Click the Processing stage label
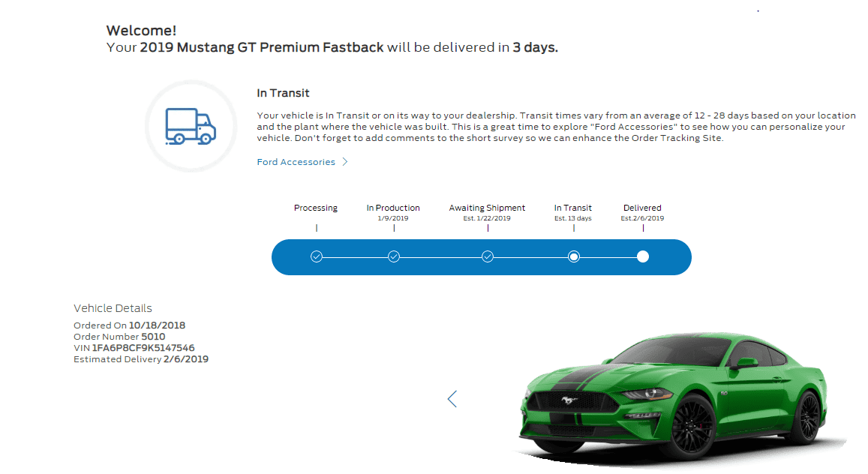 (x=316, y=208)
